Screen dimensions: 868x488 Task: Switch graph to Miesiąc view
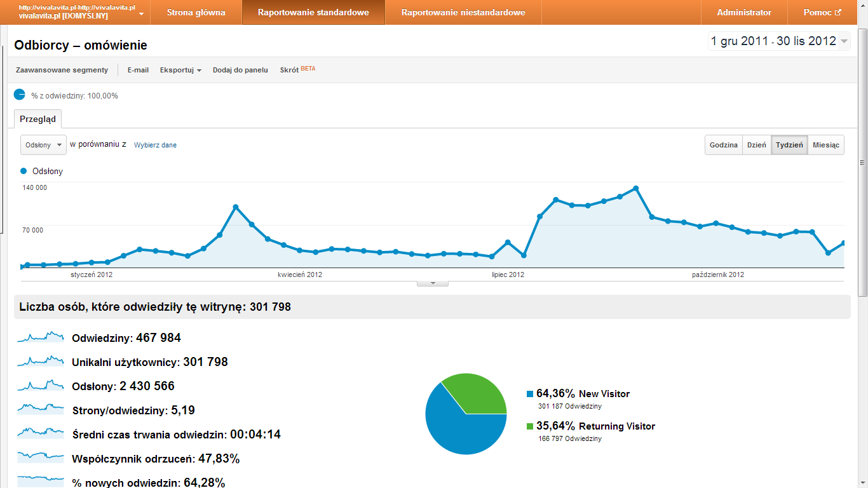(825, 145)
